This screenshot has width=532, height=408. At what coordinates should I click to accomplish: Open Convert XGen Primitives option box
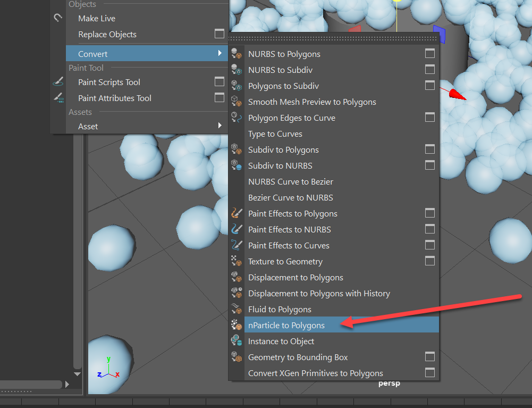tap(430, 373)
